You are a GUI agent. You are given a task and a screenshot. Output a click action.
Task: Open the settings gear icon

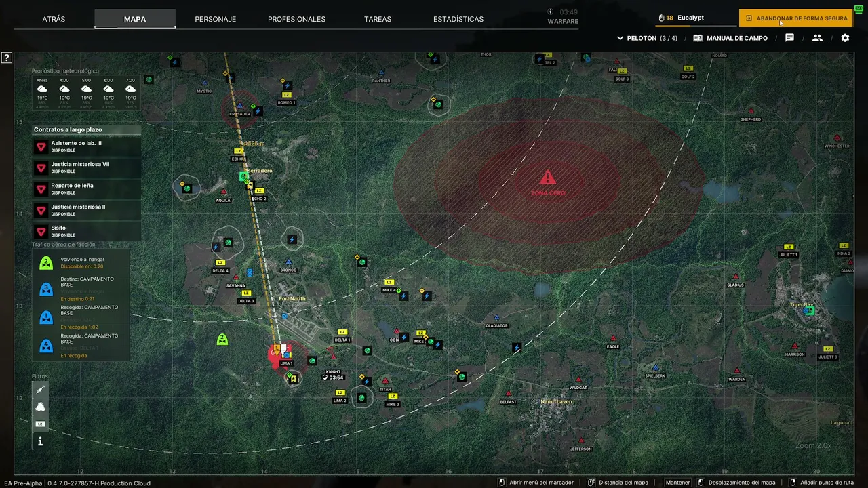coord(845,38)
